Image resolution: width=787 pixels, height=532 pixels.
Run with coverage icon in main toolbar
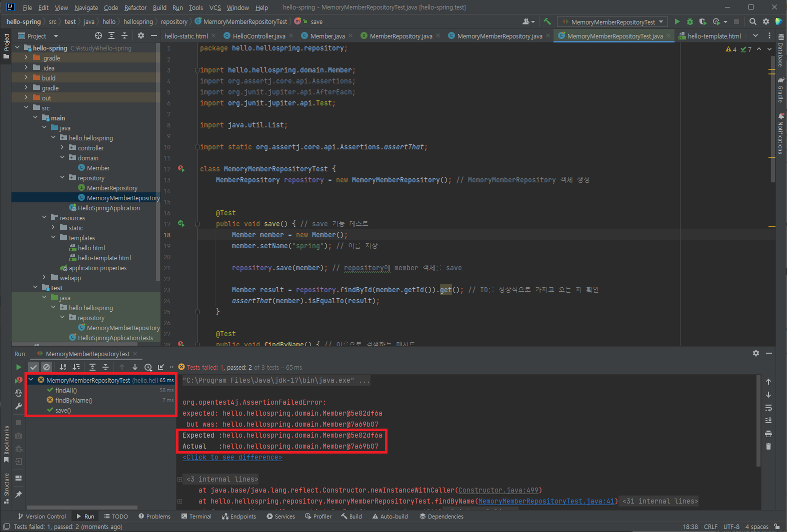click(702, 21)
